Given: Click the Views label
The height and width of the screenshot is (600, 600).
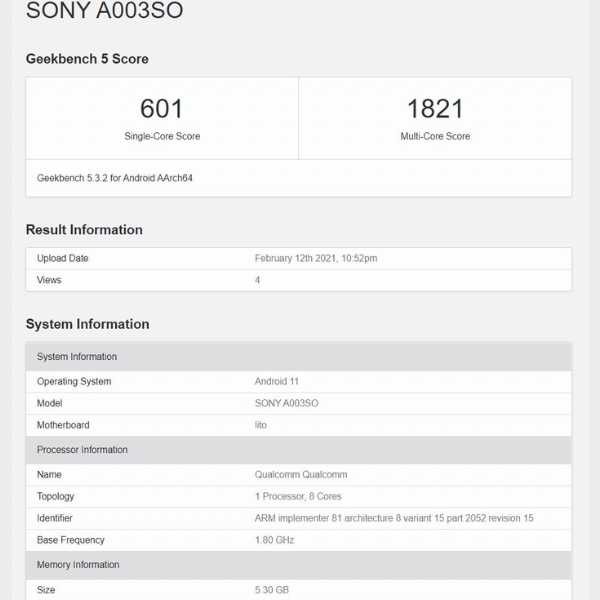Looking at the screenshot, I should pyautogui.click(x=49, y=280).
